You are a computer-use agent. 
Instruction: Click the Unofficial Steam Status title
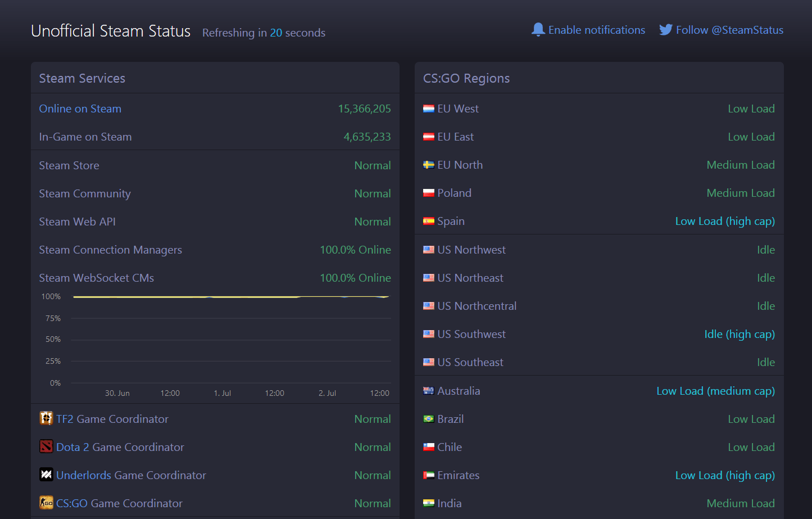click(x=111, y=31)
